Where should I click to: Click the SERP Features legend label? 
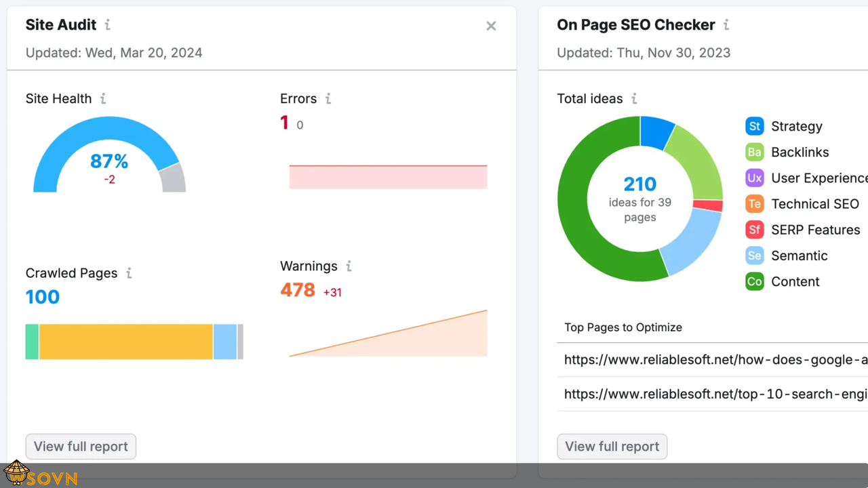pos(816,230)
